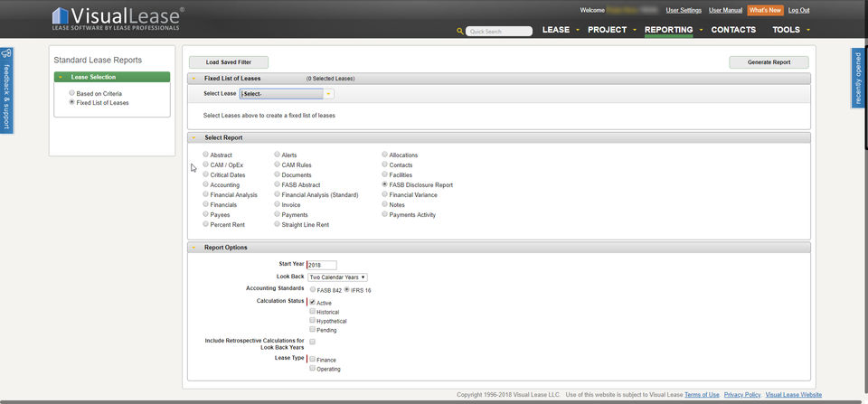The image size is (868, 404).
Task: Open the CONTACTS menu
Action: coord(733,30)
